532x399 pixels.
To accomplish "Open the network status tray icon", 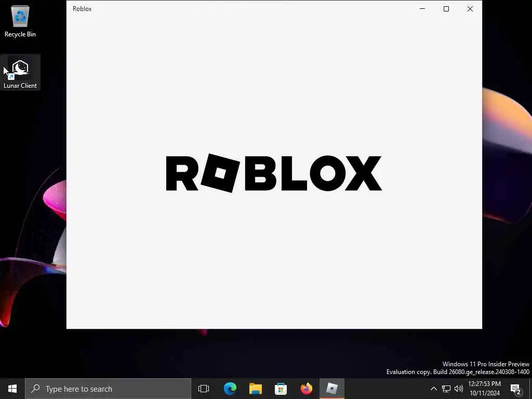I will click(x=446, y=389).
